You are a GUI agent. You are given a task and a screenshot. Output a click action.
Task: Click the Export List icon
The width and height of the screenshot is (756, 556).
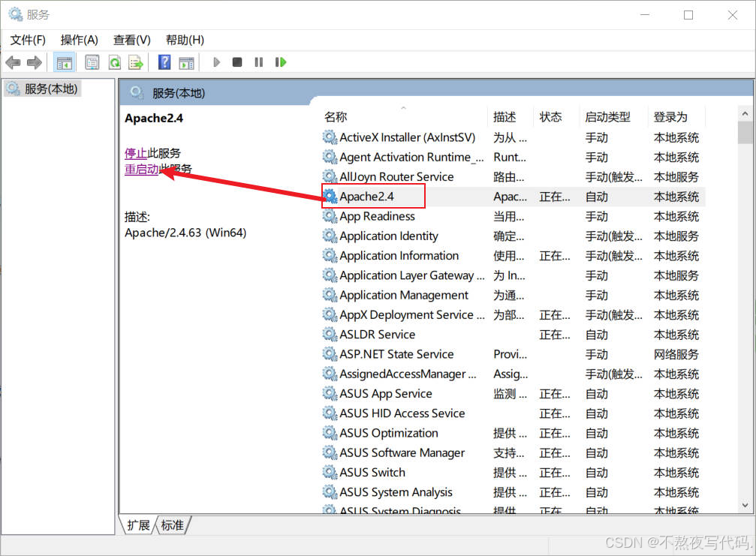click(x=135, y=62)
